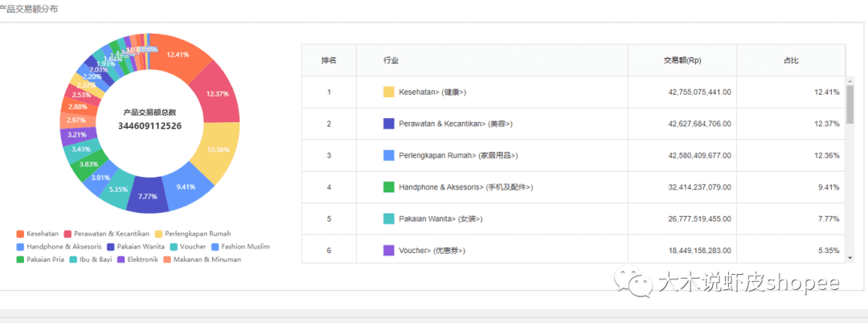Toggle Perawatan & Kecantikan legend entry
868x323 pixels.
[107, 233]
